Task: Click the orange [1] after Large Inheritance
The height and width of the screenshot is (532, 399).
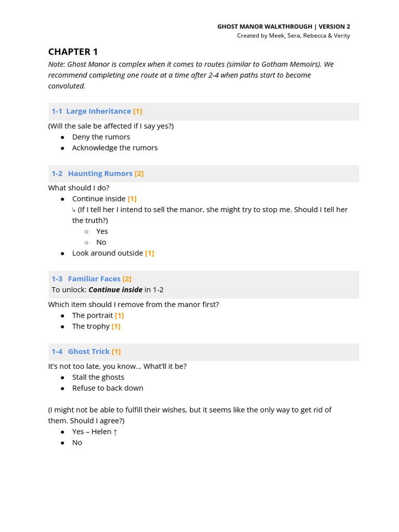Action: [x=138, y=111]
